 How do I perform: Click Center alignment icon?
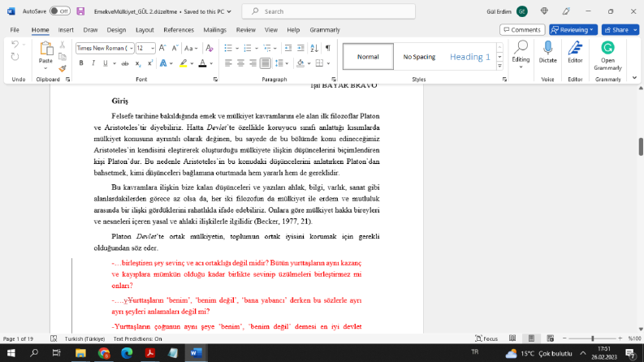tap(240, 63)
